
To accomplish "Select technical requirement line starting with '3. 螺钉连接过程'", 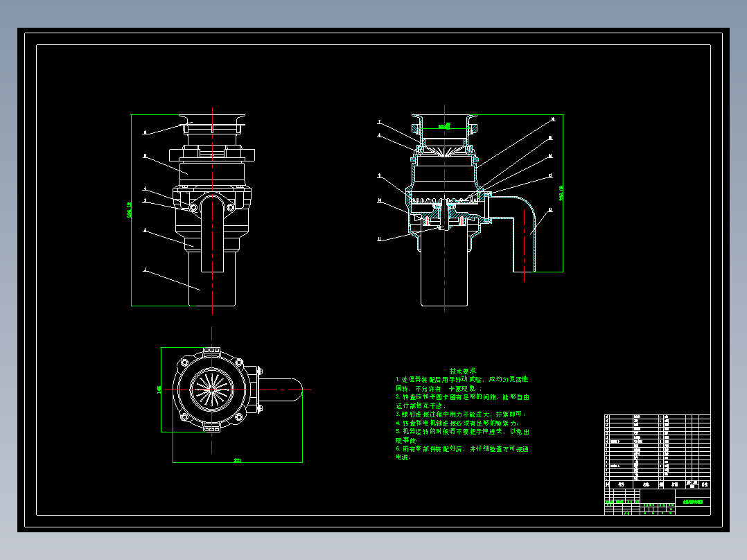I will (x=460, y=414).
